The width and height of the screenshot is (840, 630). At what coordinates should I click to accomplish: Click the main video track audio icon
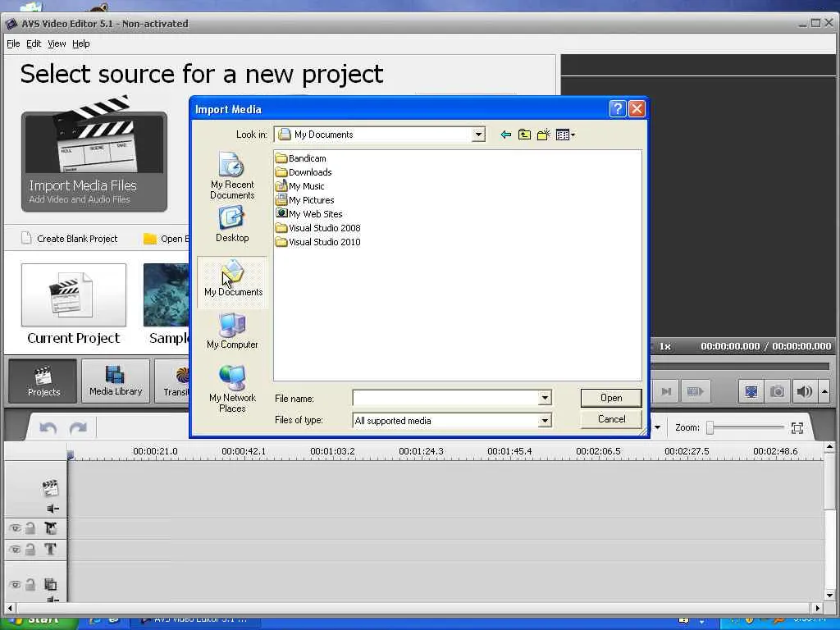(52, 509)
